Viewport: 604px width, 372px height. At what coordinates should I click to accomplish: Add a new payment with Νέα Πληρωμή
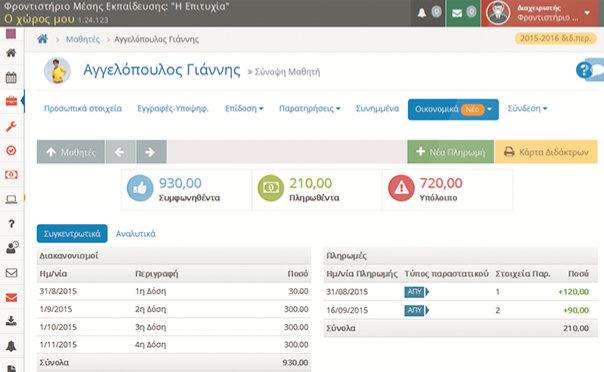pos(450,152)
